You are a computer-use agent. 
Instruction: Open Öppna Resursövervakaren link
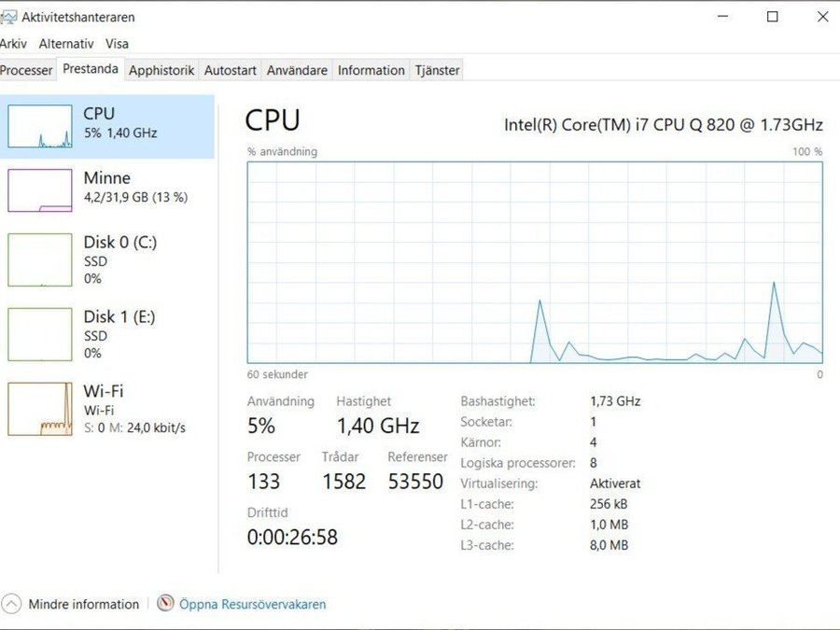pos(253,604)
